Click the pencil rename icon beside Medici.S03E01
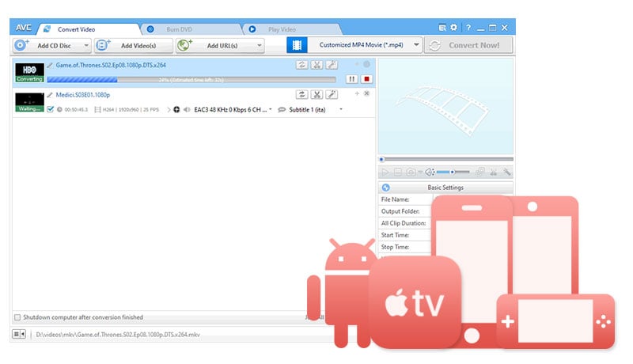Viewport: 633px width, 364px height. point(50,95)
